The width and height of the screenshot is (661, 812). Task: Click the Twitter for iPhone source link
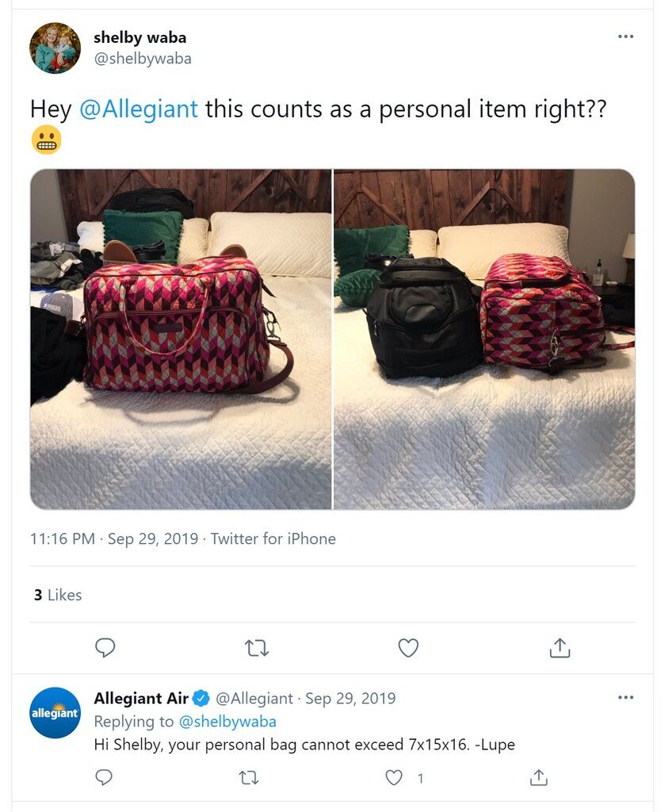[273, 538]
